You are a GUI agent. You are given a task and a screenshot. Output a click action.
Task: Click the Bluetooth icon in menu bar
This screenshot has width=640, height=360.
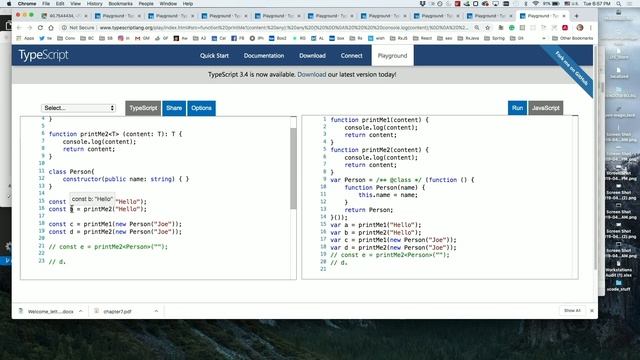526,4
